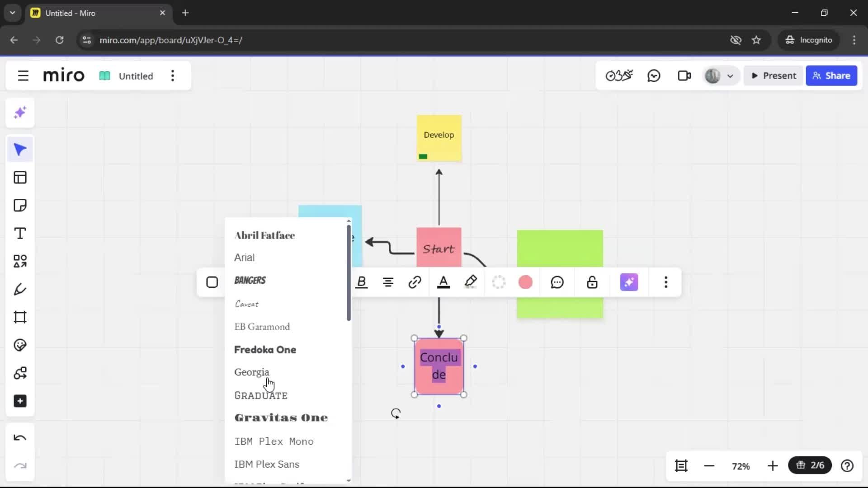This screenshot has width=868, height=488.
Task: Toggle bold formatting in toolbar
Action: (362, 282)
